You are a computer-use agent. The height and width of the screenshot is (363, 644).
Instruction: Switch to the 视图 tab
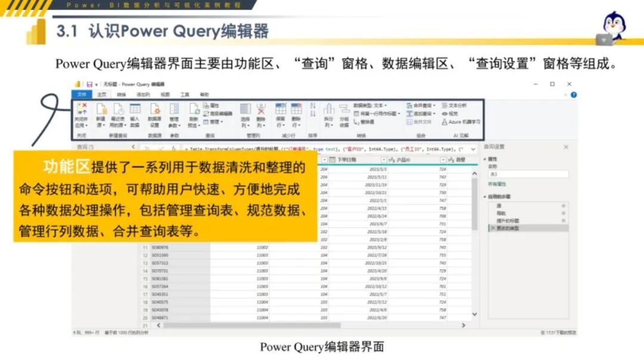pyautogui.click(x=165, y=94)
